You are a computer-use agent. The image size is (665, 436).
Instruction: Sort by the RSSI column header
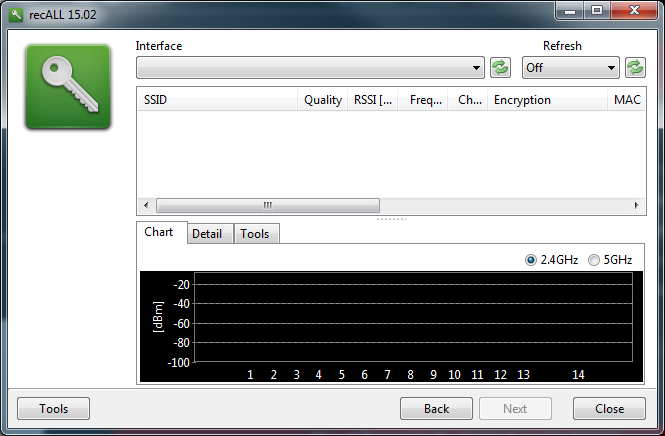372,100
